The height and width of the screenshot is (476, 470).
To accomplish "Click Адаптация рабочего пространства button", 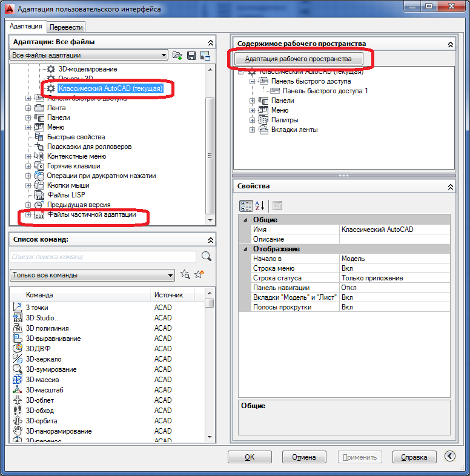I will click(x=299, y=59).
